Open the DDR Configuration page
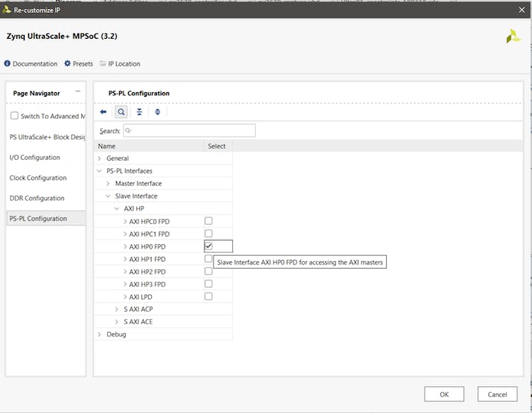Image resolution: width=532 pixels, height=413 pixels. 36,198
